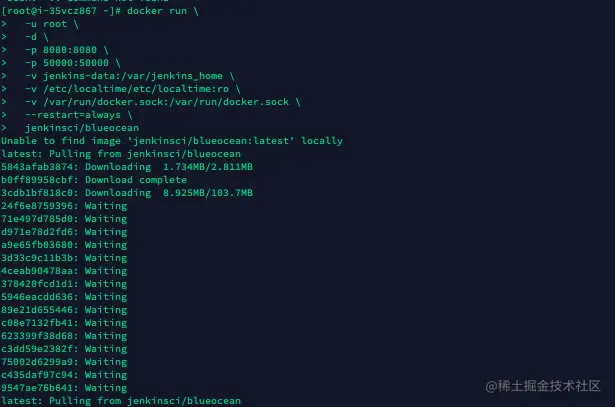
Task: Click the c08e7132fb41 Waiting line
Action: pyautogui.click(x=64, y=323)
